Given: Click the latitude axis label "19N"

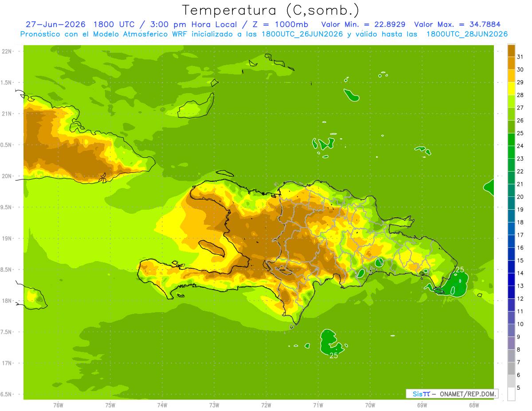Looking at the screenshot, I should click(7, 239).
